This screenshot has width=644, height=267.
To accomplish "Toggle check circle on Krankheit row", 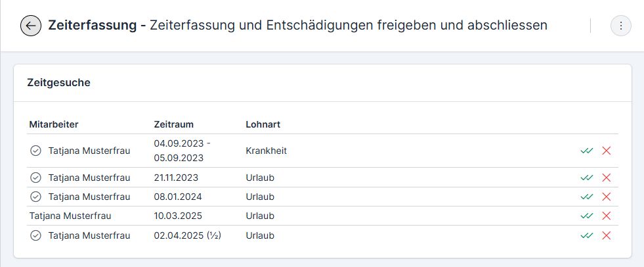I will click(35, 151).
